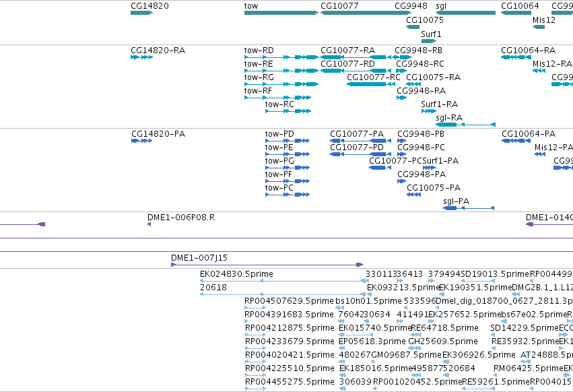
Task: Open the Surf1-RA transcript
Action: tap(429, 111)
